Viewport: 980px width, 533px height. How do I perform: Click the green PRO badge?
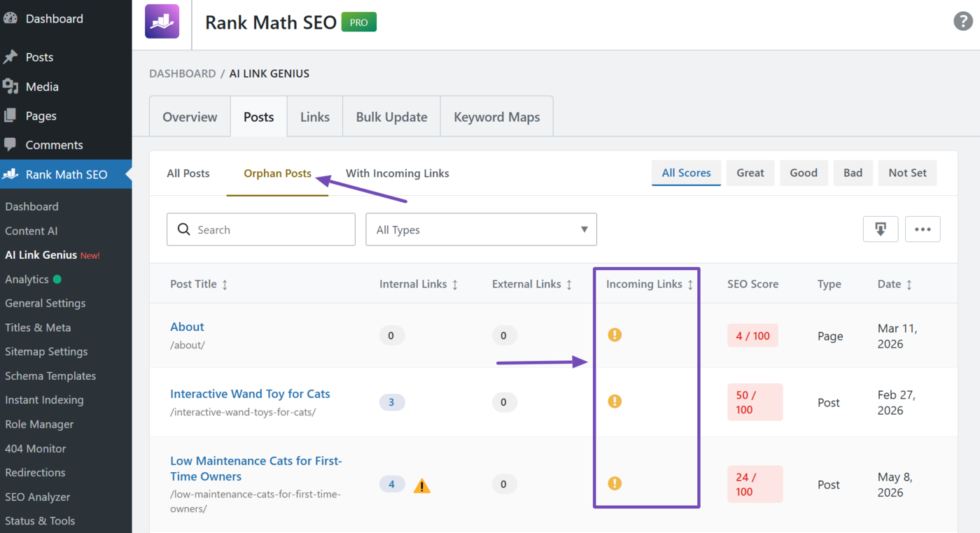click(x=359, y=22)
